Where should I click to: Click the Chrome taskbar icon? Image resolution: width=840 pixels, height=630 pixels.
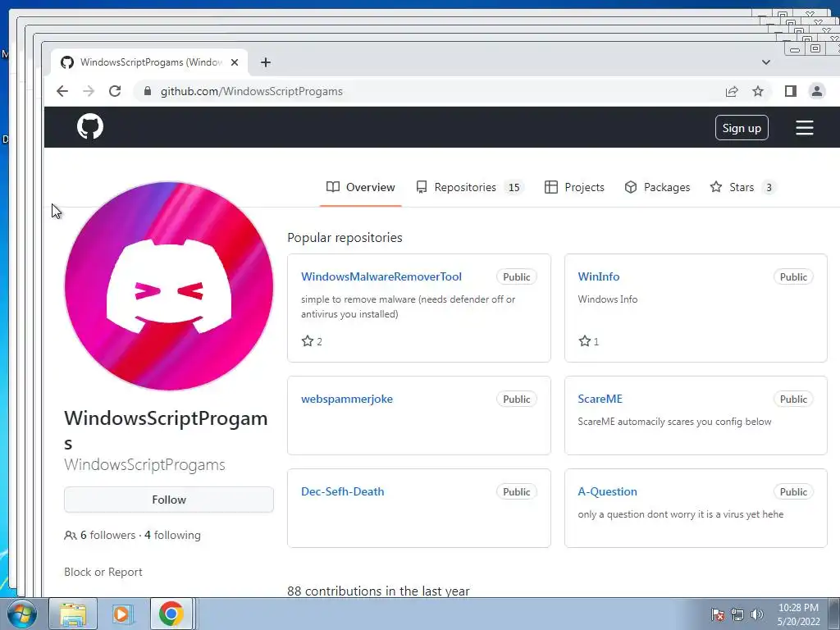tap(171, 614)
